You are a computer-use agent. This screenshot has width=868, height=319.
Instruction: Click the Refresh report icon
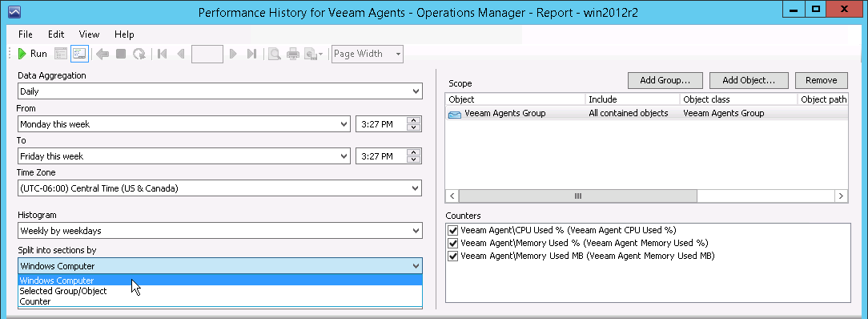[139, 54]
